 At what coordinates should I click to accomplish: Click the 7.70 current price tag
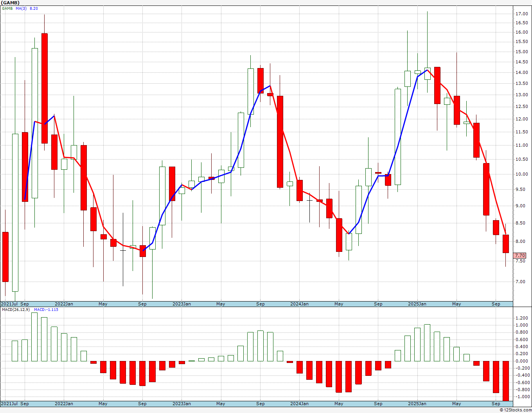520,255
